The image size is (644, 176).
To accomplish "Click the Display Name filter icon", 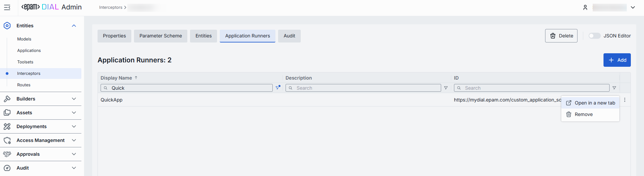I will 278,88.
